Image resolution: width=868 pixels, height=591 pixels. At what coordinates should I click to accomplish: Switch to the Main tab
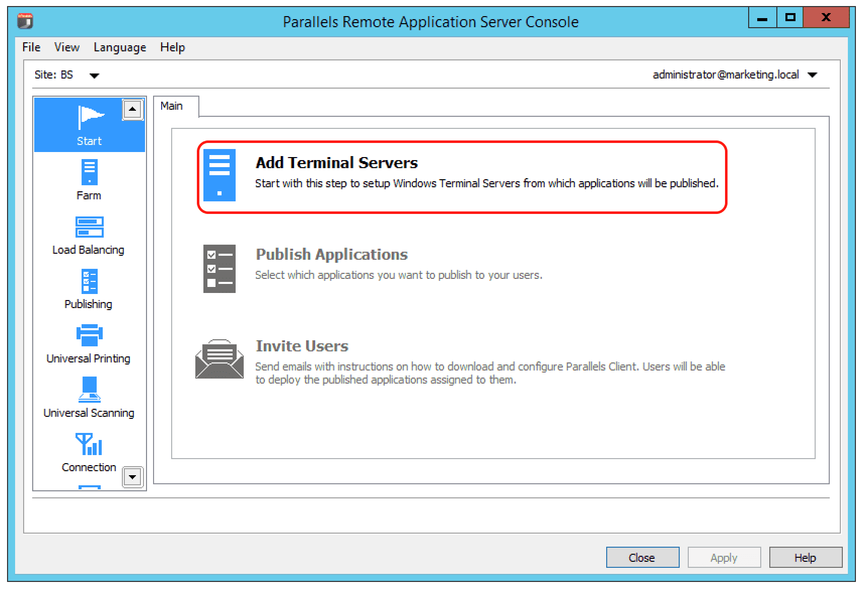click(173, 106)
